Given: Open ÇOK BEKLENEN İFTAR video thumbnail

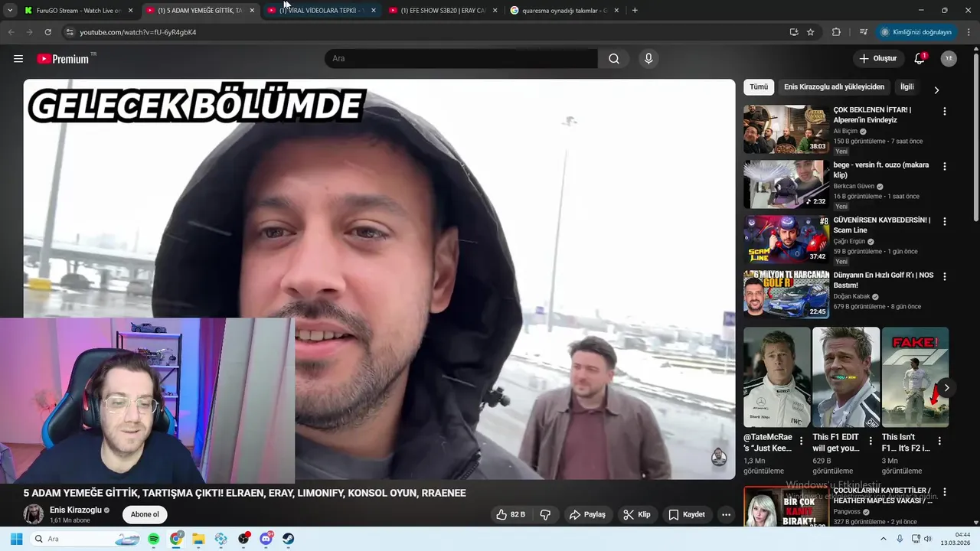Looking at the screenshot, I should coord(786,129).
